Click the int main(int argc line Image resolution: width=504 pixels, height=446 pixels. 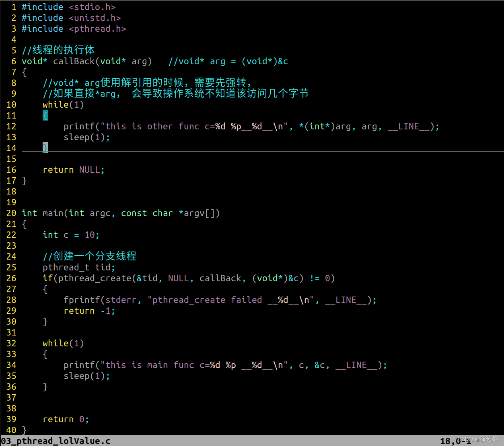(121, 213)
